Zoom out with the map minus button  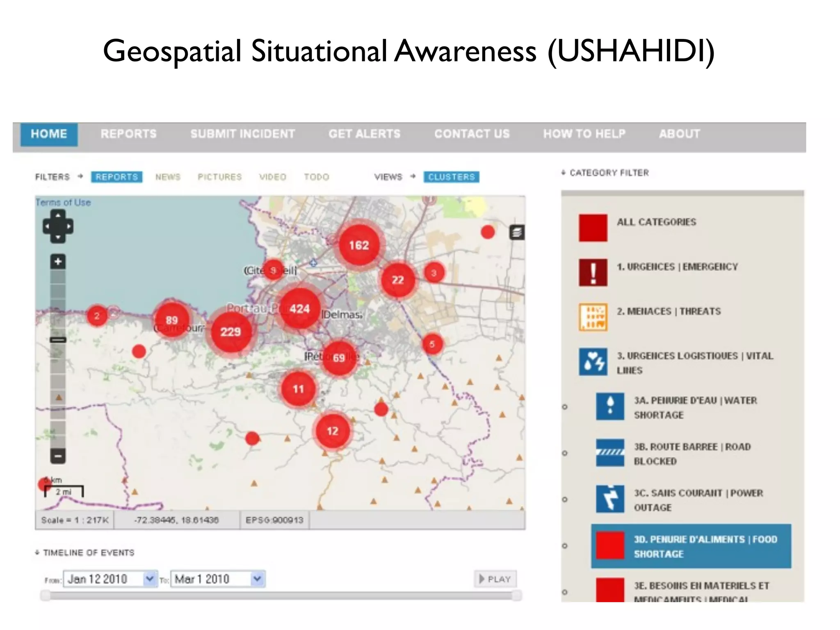[x=58, y=456]
